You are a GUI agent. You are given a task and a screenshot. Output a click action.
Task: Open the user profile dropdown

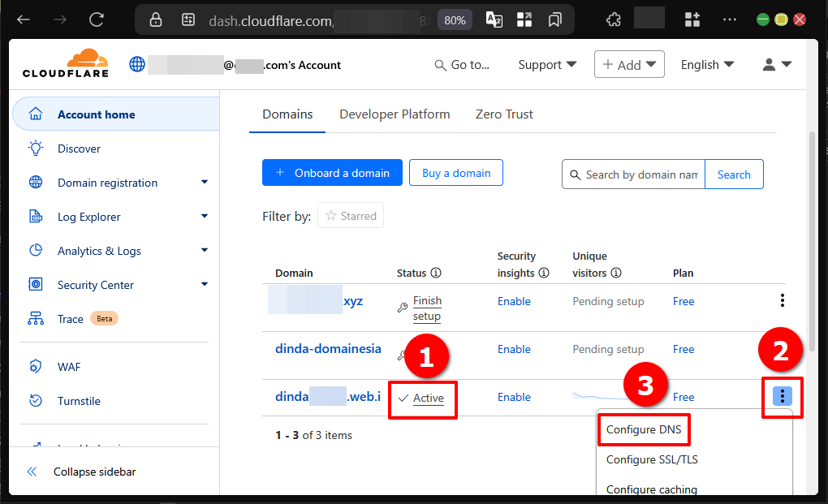pyautogui.click(x=777, y=64)
